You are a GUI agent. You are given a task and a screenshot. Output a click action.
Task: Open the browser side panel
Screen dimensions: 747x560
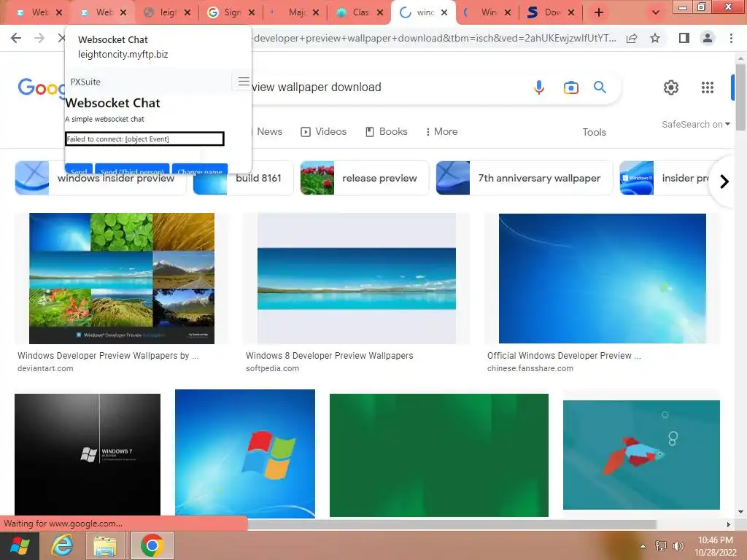click(684, 38)
